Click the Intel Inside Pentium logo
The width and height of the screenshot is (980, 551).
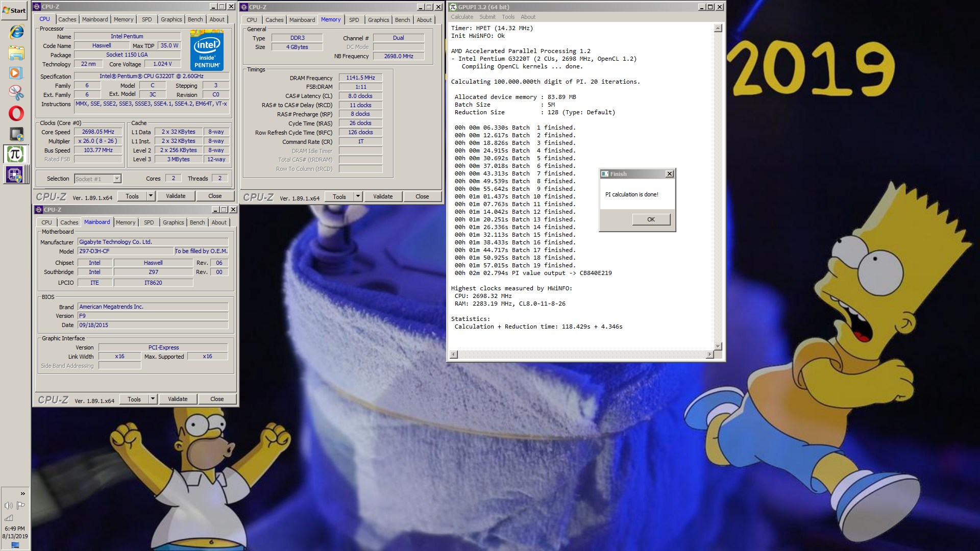click(207, 49)
